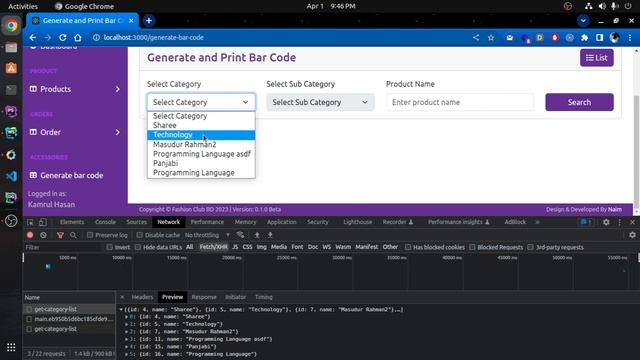Click the browser back arrow
The width and height of the screenshot is (640, 360).
click(x=33, y=38)
